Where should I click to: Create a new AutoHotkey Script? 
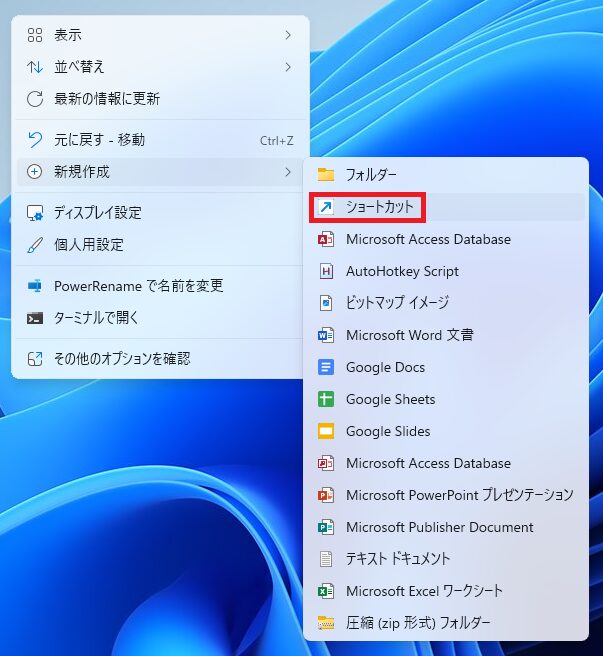point(446,272)
